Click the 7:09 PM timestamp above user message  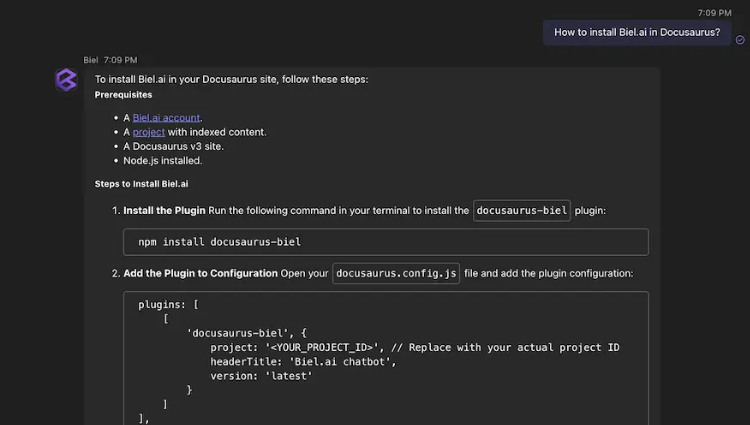pyautogui.click(x=714, y=13)
